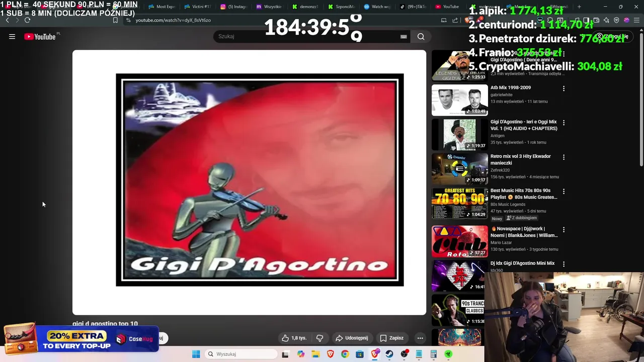644x362 pixels.
Task: Click the Udostępnij share button
Action: (352, 338)
